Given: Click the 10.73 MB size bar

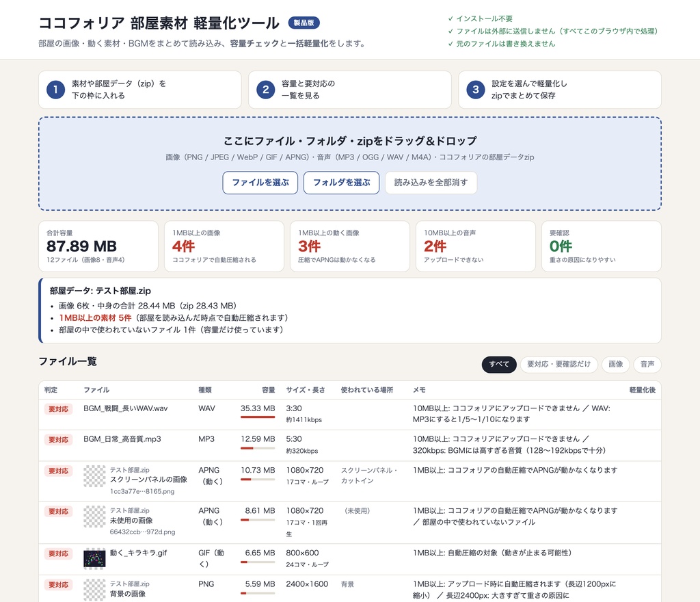Looking at the screenshot, I should point(258,479).
